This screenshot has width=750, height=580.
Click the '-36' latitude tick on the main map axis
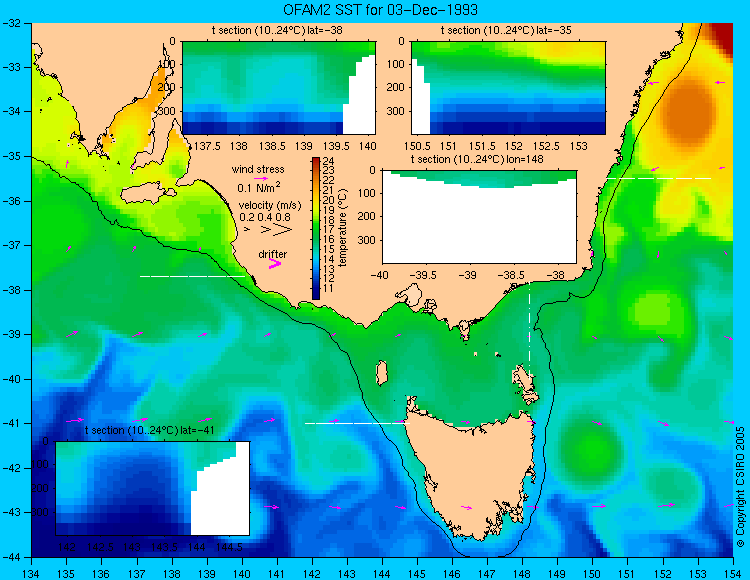pyautogui.click(x=11, y=201)
